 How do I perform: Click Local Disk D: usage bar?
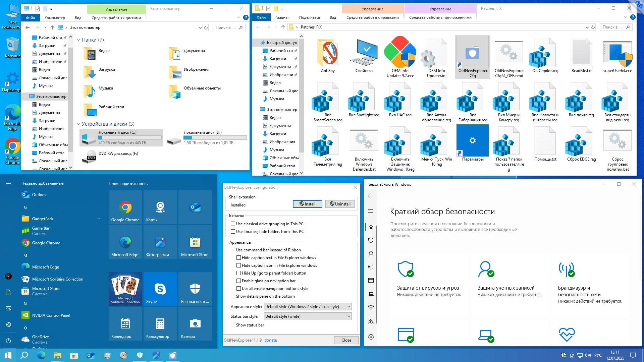coord(215,137)
